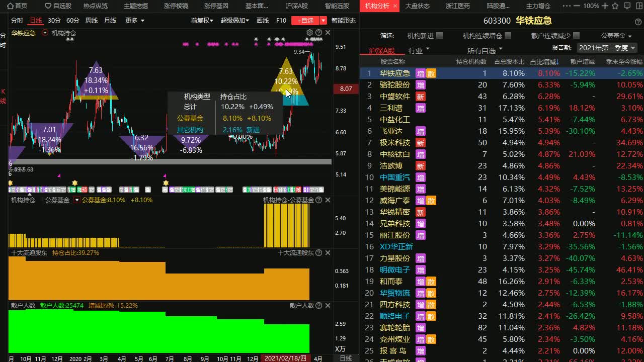The height and width of the screenshot is (362, 644).
Task: Open the 主力增仓 tab
Action: tap(538, 6)
